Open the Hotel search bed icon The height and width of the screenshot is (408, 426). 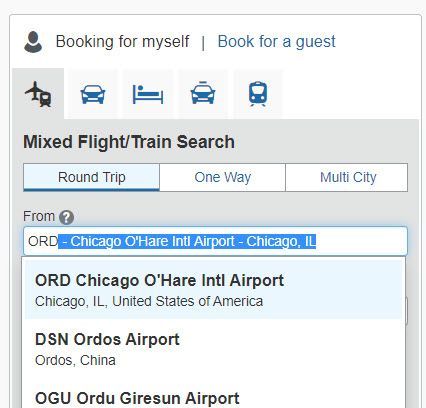tap(148, 94)
